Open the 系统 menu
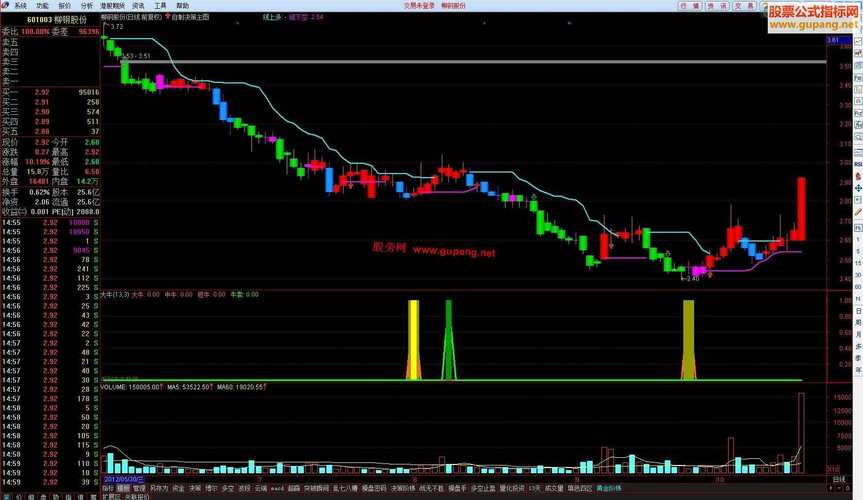The height and width of the screenshot is (500, 863). click(x=20, y=5)
